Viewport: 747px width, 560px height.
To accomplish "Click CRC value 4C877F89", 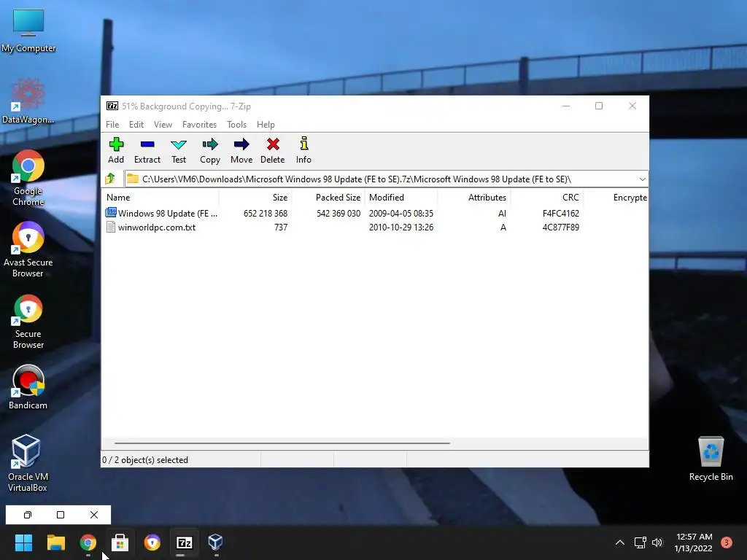I will (x=561, y=227).
